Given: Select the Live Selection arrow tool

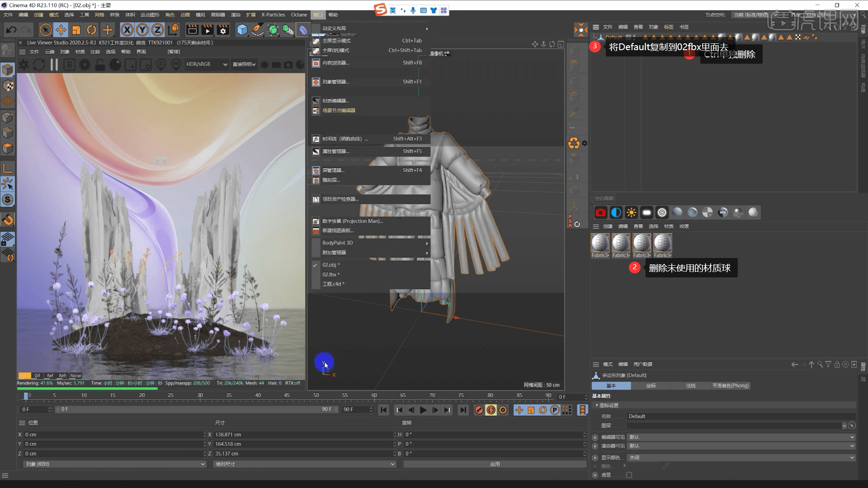Looking at the screenshot, I should (x=45, y=30).
